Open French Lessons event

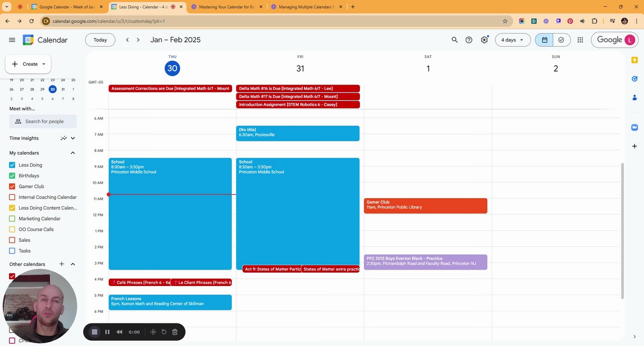(170, 302)
